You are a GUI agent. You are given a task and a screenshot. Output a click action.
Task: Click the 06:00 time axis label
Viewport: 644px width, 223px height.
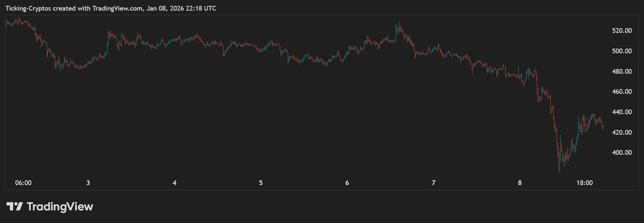pyautogui.click(x=23, y=183)
